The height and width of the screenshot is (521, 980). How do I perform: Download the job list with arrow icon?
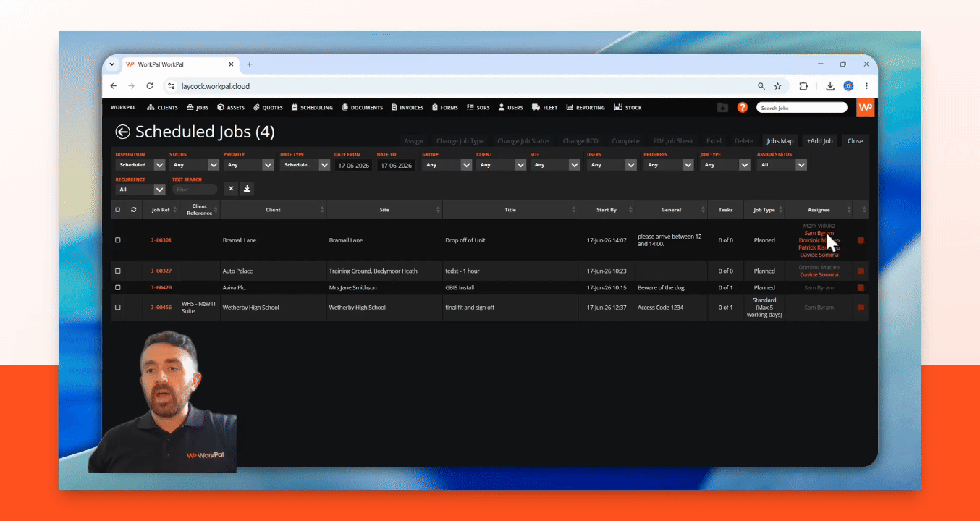pos(247,189)
